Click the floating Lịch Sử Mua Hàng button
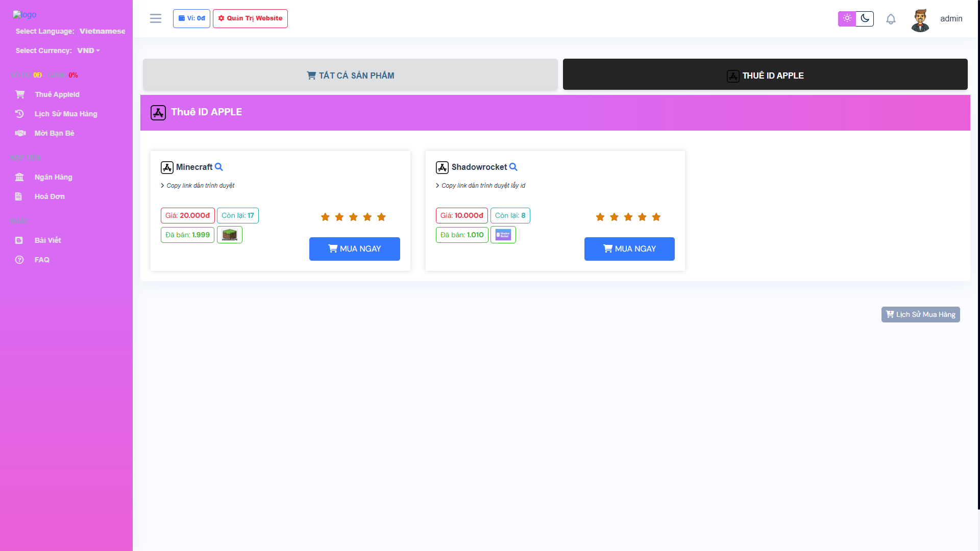This screenshot has height=551, width=980. [x=920, y=314]
